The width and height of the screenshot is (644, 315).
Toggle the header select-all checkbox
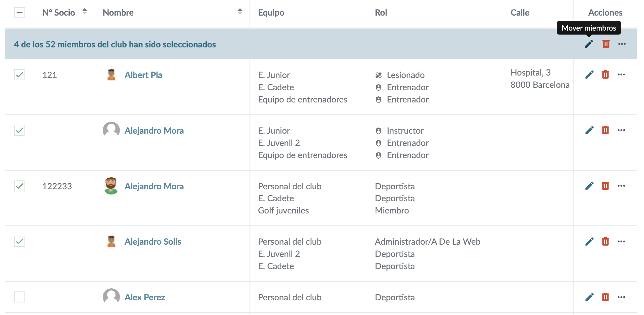(20, 13)
